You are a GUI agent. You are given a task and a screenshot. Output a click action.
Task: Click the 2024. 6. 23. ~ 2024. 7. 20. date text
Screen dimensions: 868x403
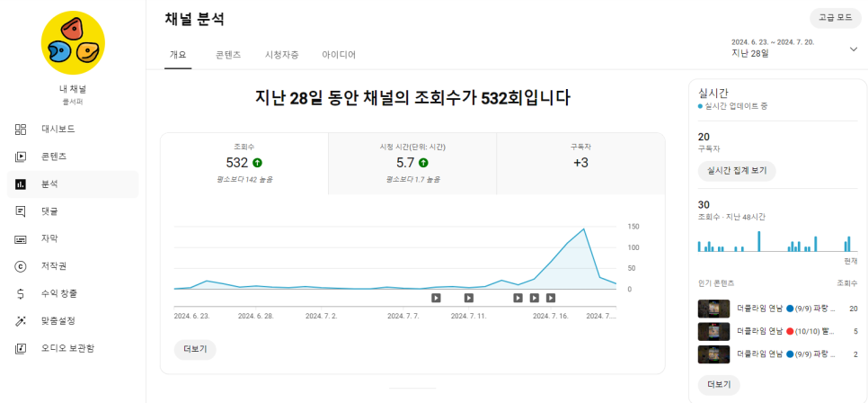pyautogui.click(x=773, y=42)
